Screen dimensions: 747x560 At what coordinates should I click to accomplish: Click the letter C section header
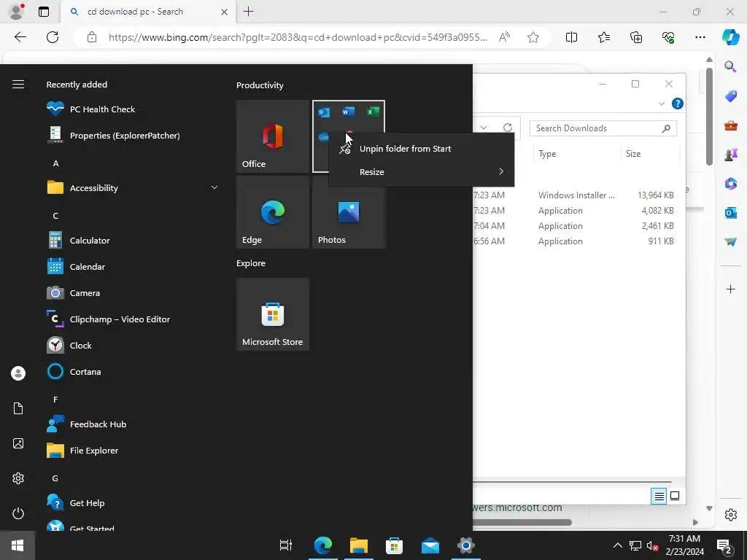tap(55, 216)
